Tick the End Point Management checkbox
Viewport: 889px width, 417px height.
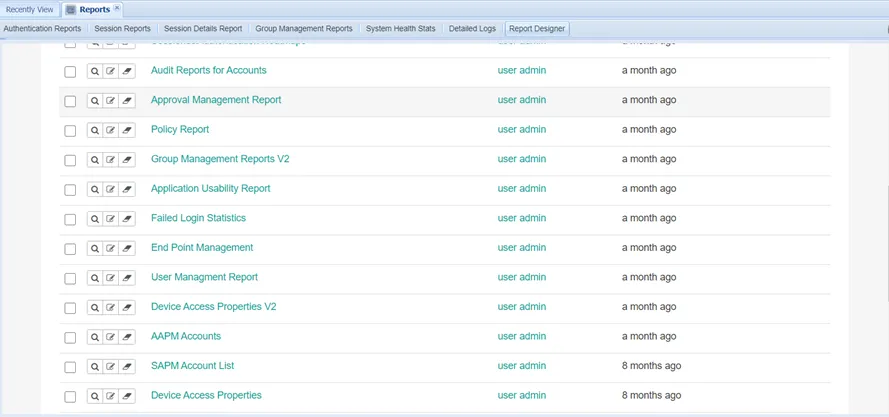70,249
